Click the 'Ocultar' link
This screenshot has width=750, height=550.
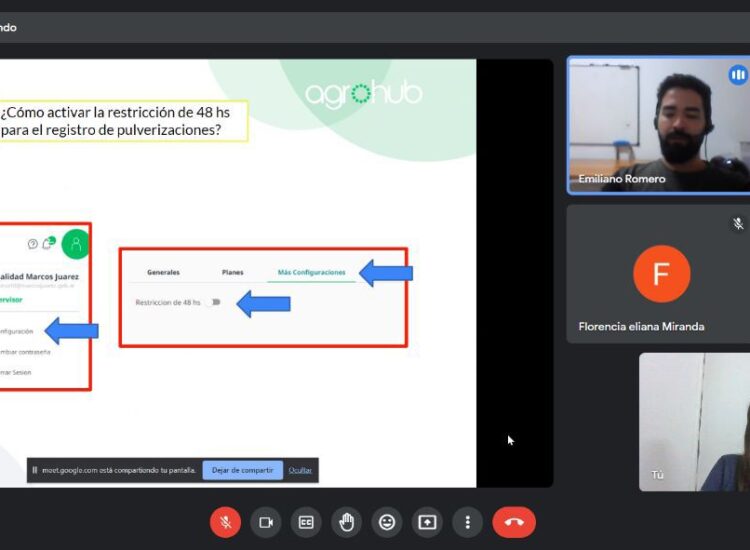300,470
